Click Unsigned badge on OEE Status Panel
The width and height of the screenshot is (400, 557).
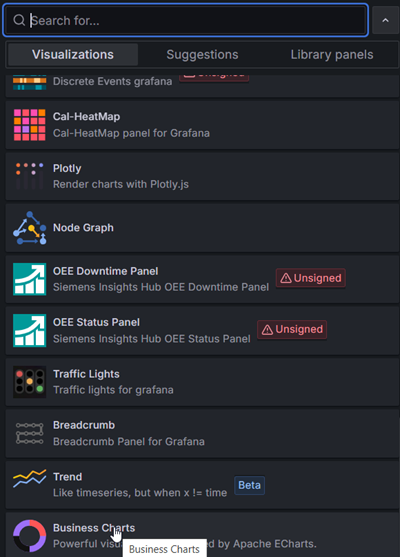(x=292, y=329)
